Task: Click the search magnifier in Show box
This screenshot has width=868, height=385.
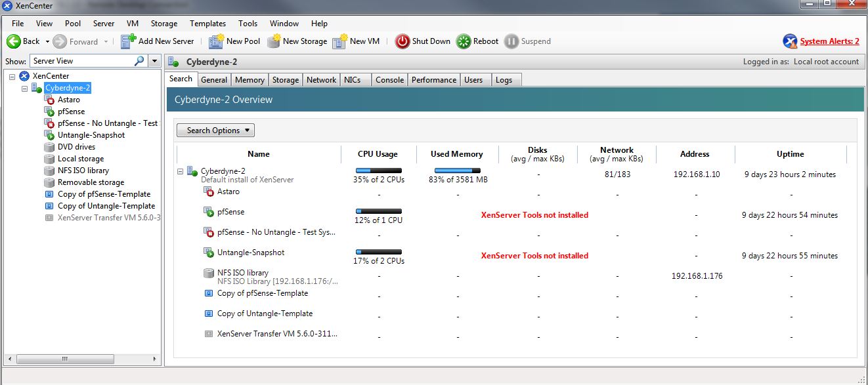Action: (139, 61)
